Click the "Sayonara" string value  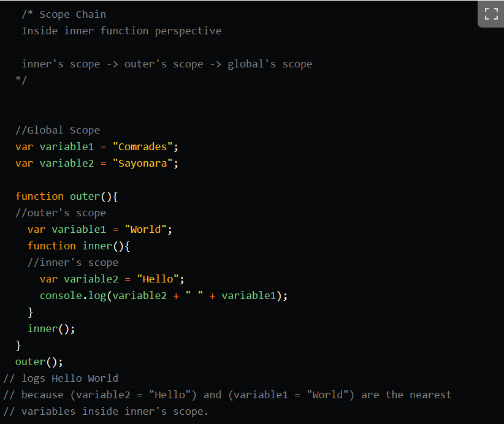pyautogui.click(x=142, y=164)
